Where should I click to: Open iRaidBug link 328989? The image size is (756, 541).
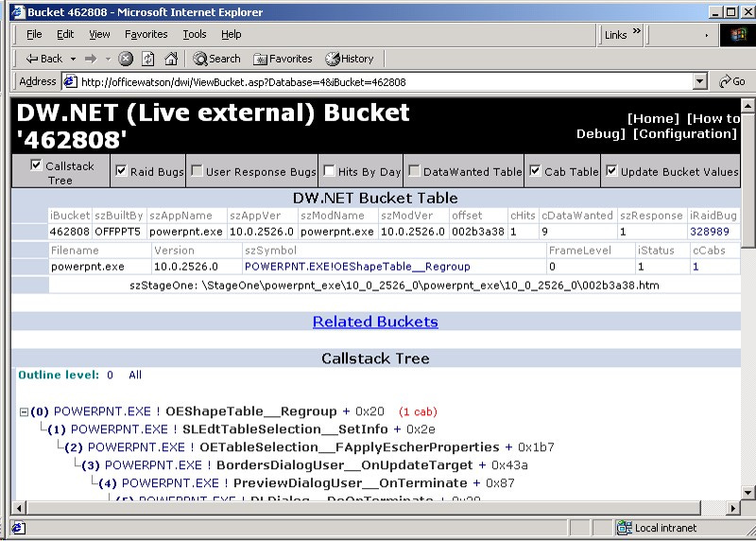(x=710, y=232)
